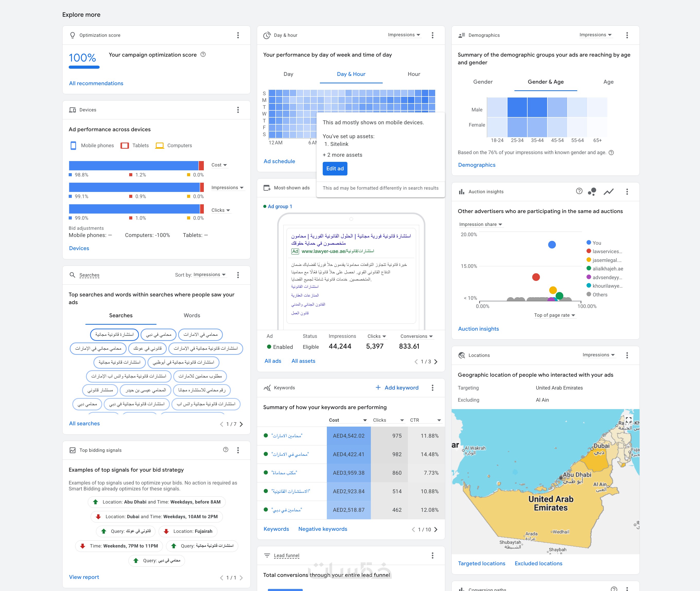The image size is (700, 591).
Task: Switch Auction insights to line chart view
Action: [x=609, y=192]
